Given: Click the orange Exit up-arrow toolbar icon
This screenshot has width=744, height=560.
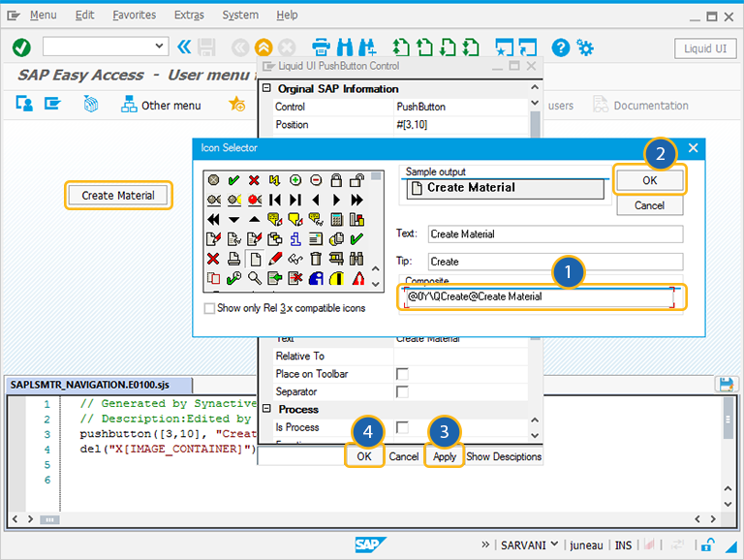Looking at the screenshot, I should pyautogui.click(x=263, y=47).
